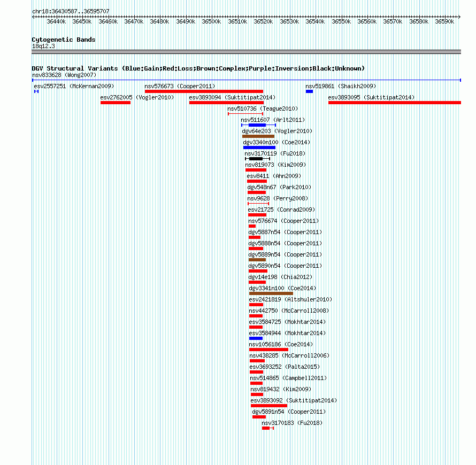Click esv8411 (Ahn2009) label
The image size is (476, 465).
[x=274, y=176]
